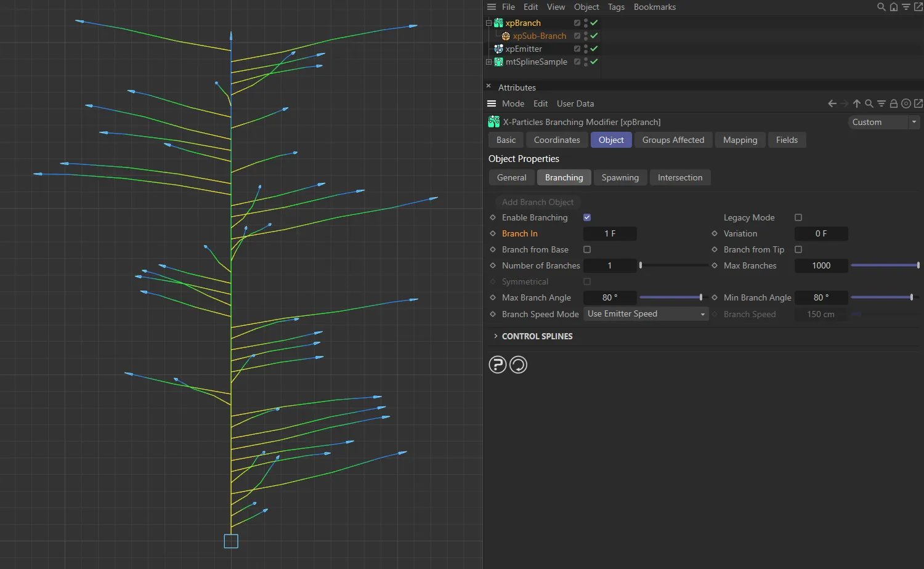Click the up arrow in Attributes toolbar
The height and width of the screenshot is (569, 924).
(857, 103)
